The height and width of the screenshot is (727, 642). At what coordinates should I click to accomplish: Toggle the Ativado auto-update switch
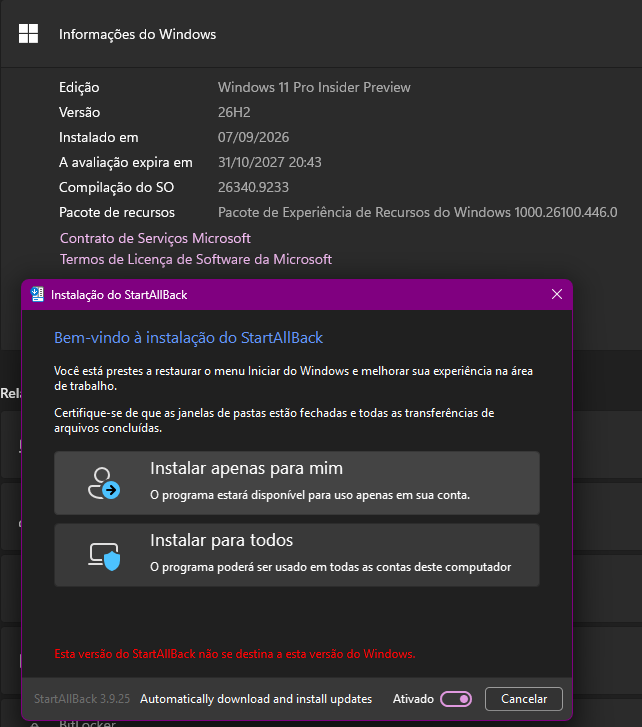pyautogui.click(x=456, y=699)
